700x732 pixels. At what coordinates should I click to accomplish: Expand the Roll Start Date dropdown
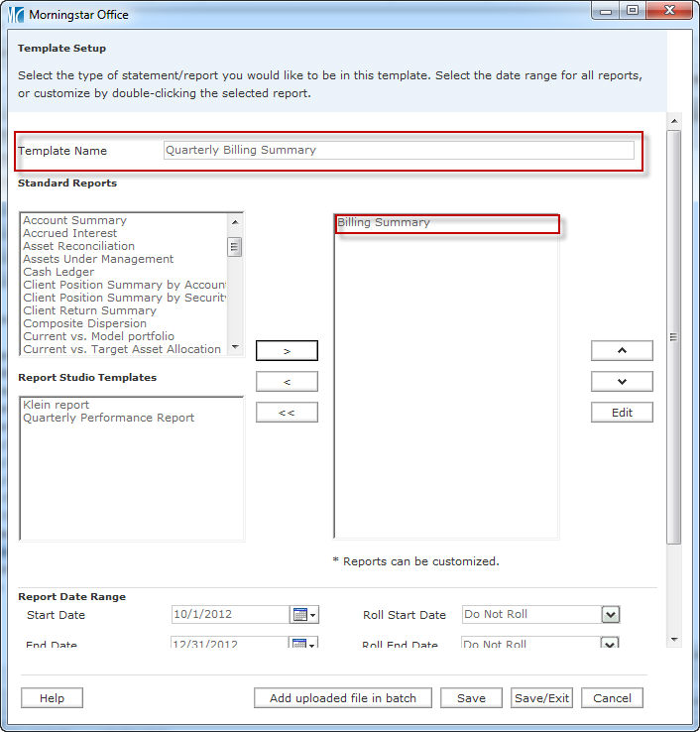point(611,615)
